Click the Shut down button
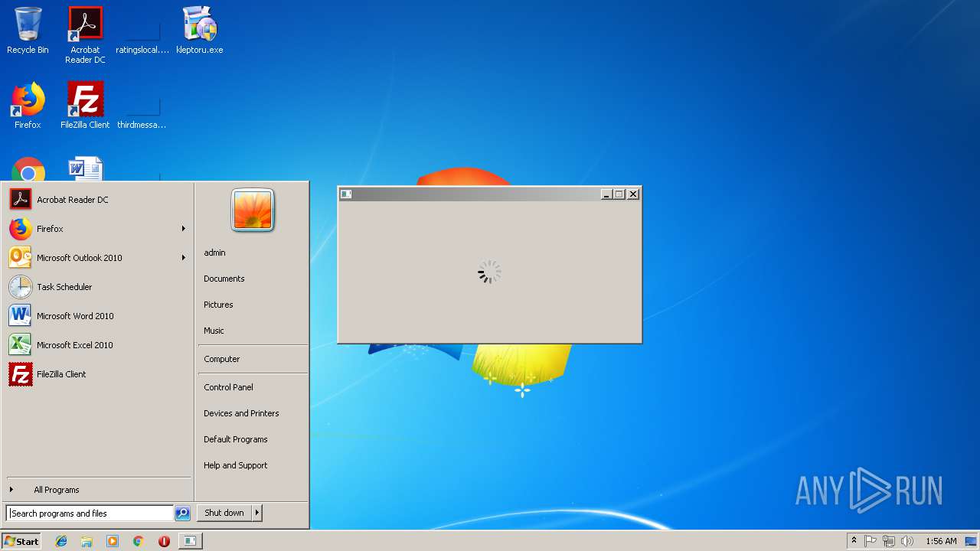980x551 pixels. point(224,513)
